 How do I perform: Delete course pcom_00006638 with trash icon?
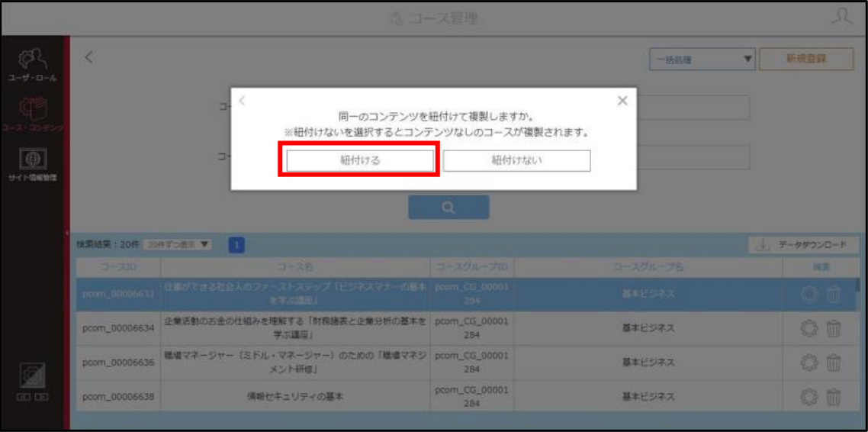(834, 397)
